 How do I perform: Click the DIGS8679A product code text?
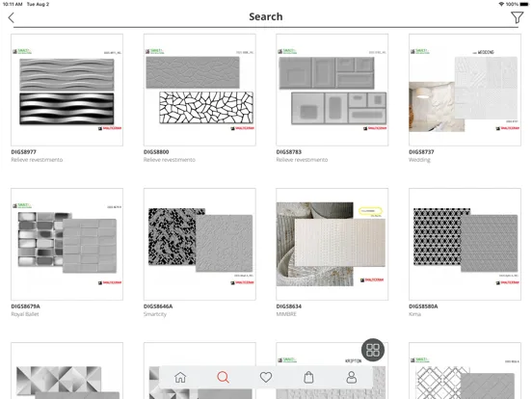[25, 306]
